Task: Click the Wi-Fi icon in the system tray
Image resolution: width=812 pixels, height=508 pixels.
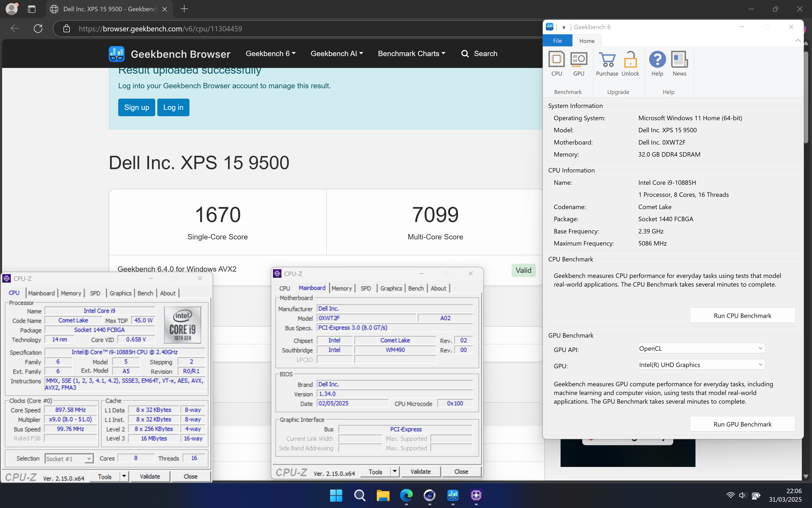Action: tap(730, 495)
